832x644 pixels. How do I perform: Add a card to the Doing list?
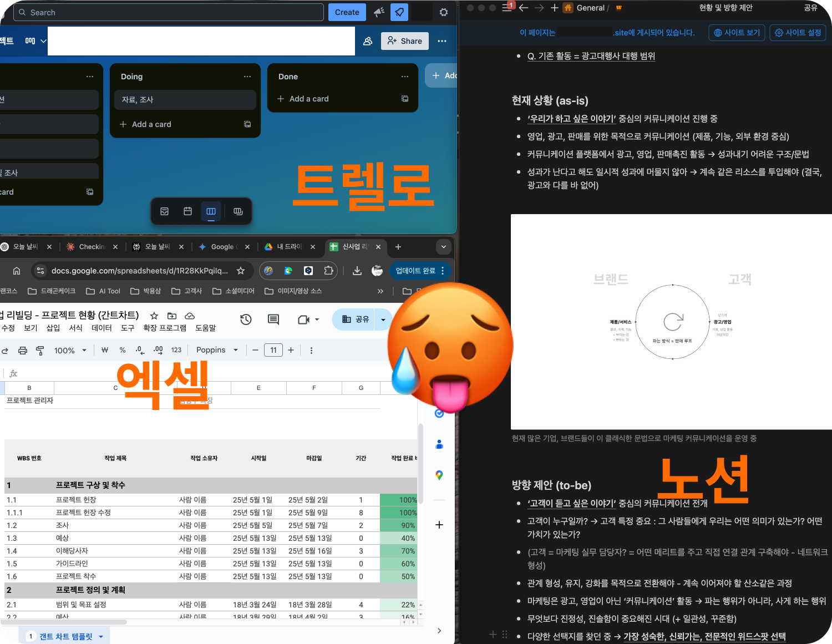tap(145, 124)
